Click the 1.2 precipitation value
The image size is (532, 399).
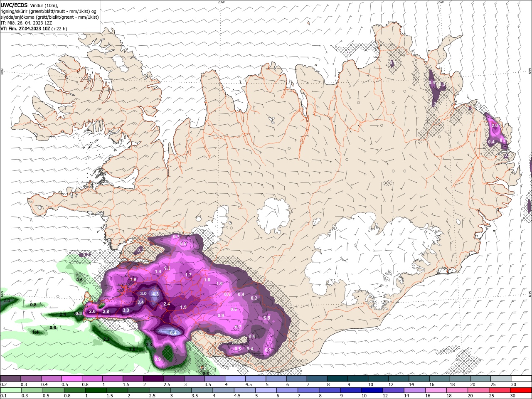(x=167, y=268)
